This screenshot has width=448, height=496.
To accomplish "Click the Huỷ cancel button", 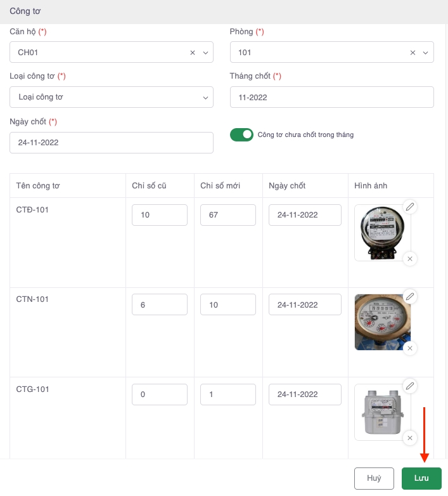I will [374, 478].
